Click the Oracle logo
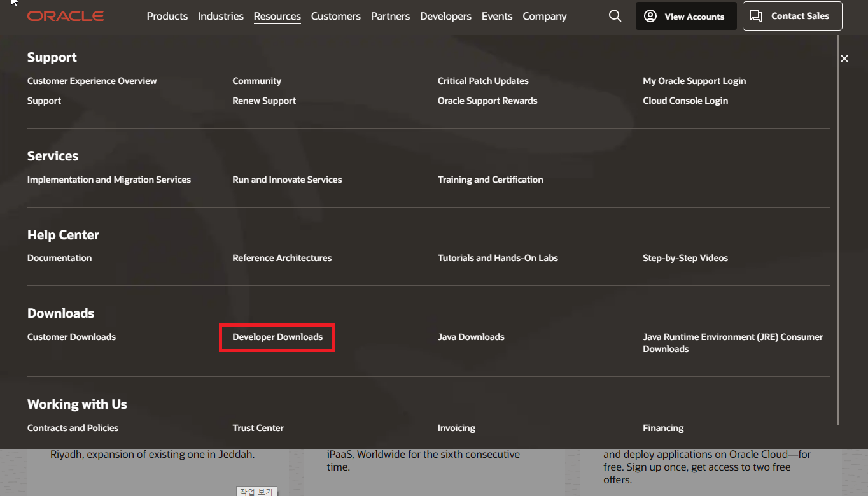 (x=66, y=16)
